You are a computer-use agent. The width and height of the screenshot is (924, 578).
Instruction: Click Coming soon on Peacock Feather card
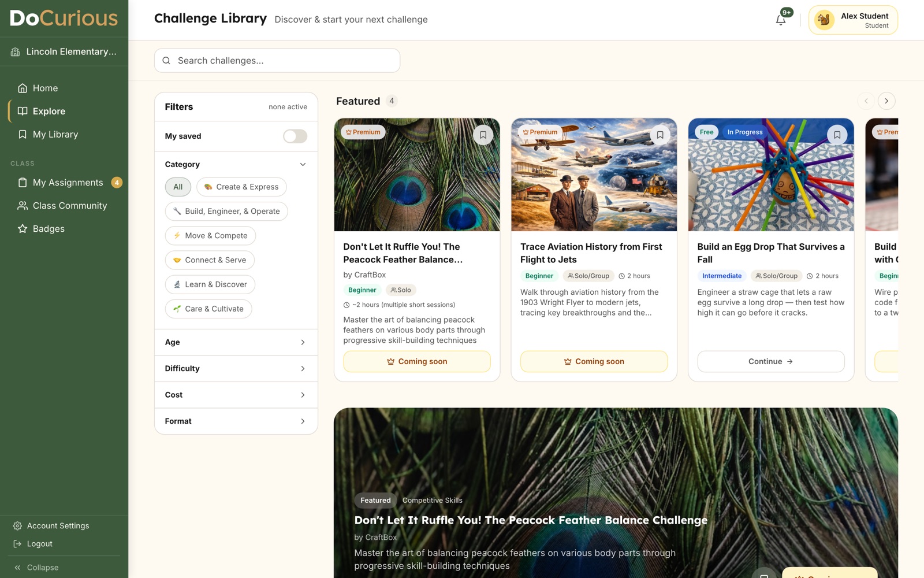tap(417, 361)
